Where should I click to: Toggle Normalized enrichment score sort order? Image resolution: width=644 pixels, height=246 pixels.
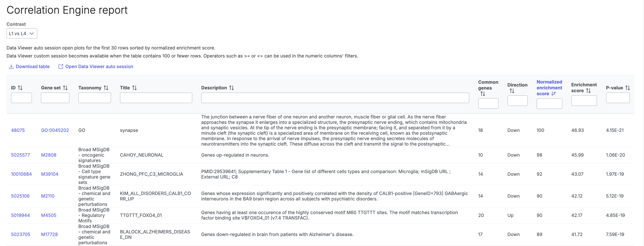[x=553, y=93]
